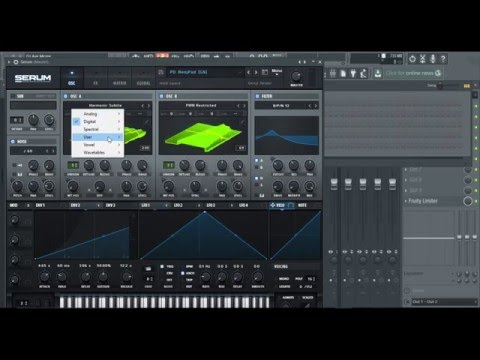The width and height of the screenshot is (480, 360).
Task: Toggle the LFO ANCH checkbox
Action: tap(182, 273)
